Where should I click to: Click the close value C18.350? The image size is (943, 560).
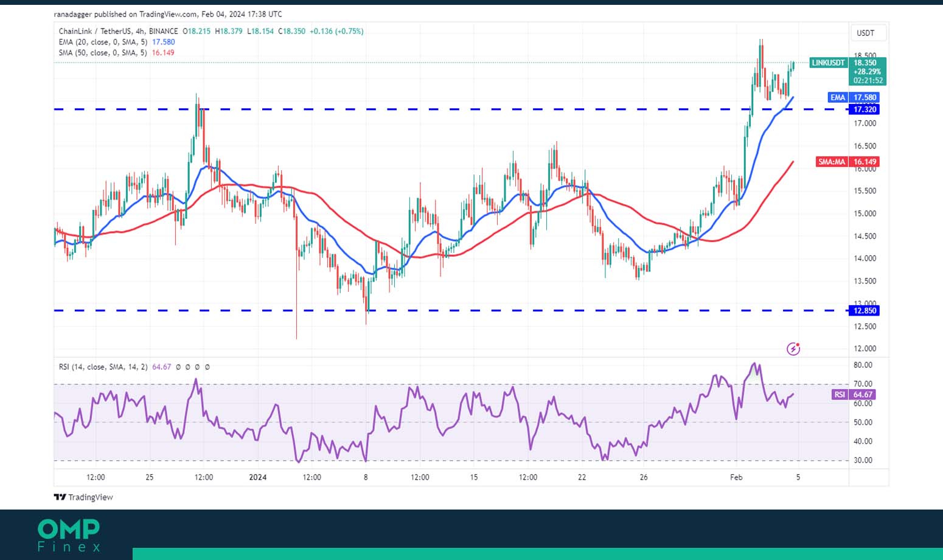(x=292, y=31)
